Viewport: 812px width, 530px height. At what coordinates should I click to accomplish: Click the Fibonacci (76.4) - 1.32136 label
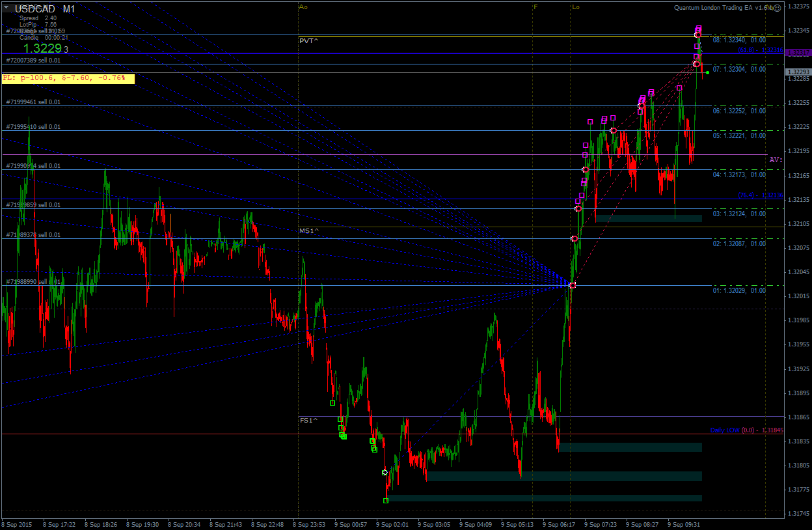[x=760, y=195]
